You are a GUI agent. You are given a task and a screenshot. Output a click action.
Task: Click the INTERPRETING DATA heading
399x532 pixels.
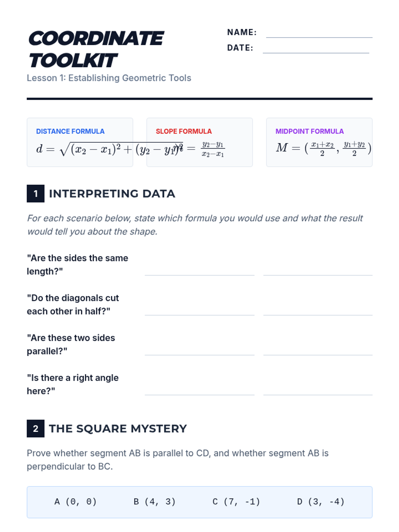pos(112,194)
